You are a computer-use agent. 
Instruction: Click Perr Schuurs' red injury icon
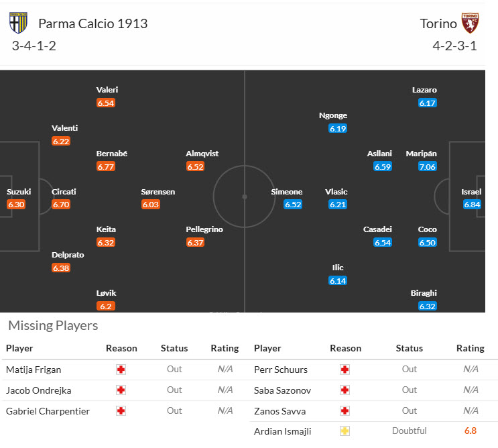coord(345,370)
